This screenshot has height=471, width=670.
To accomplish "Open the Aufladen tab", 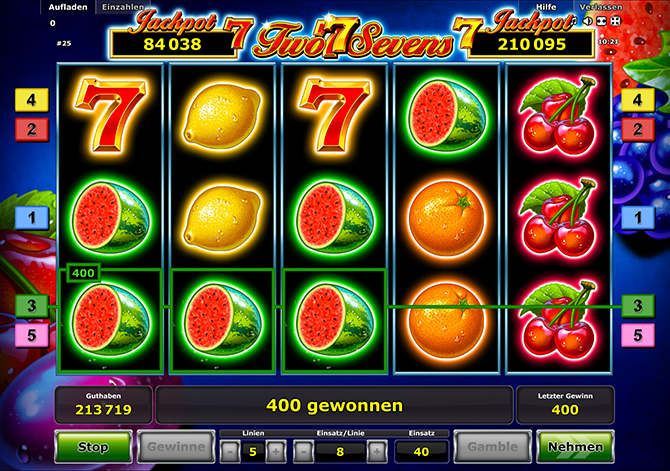I will point(68,7).
